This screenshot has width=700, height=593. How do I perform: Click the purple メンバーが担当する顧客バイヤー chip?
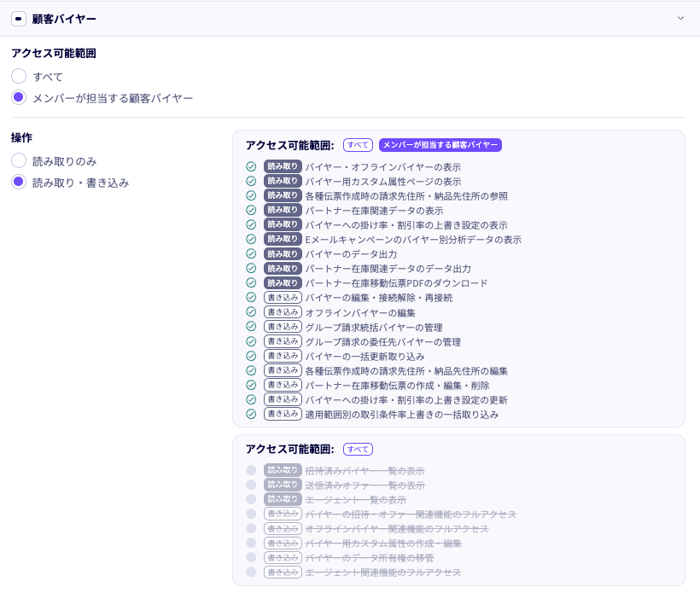point(441,145)
